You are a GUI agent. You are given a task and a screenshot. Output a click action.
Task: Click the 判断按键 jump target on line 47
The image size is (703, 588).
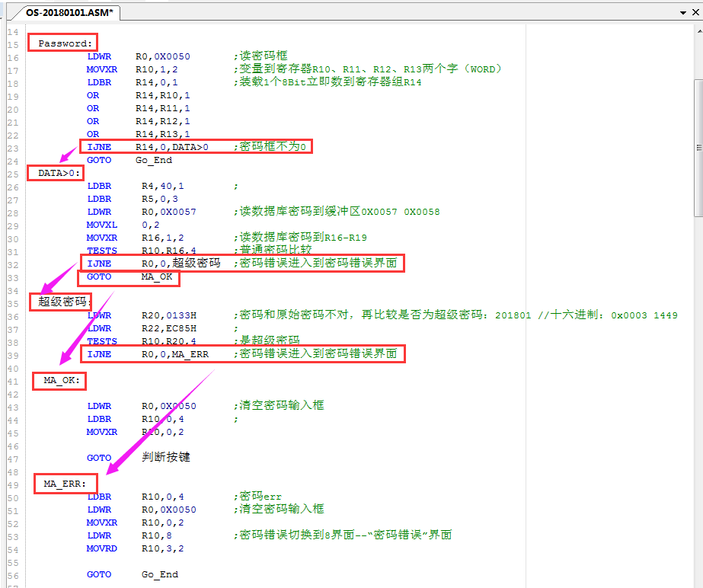pyautogui.click(x=166, y=458)
